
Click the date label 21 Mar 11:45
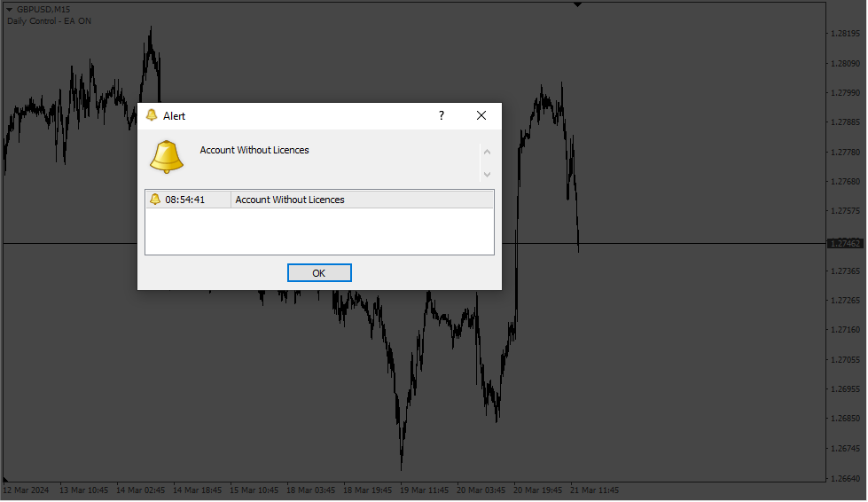point(595,490)
